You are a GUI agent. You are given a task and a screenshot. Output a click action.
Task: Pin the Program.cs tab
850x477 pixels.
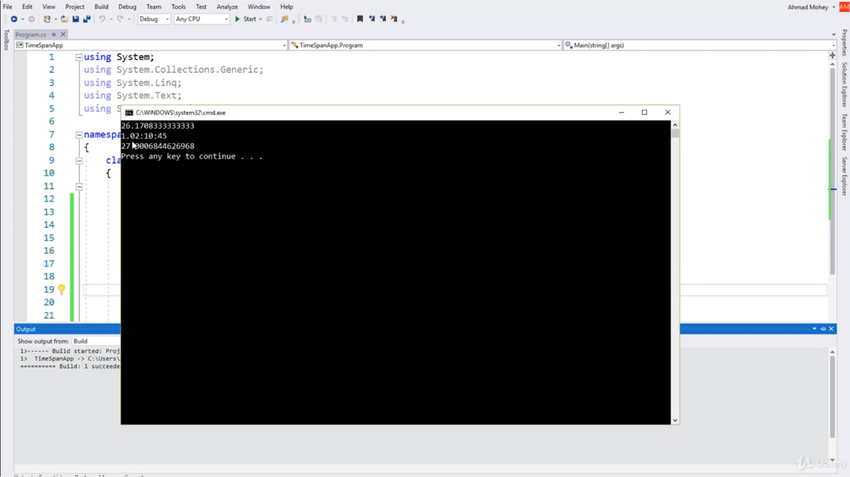click(54, 34)
